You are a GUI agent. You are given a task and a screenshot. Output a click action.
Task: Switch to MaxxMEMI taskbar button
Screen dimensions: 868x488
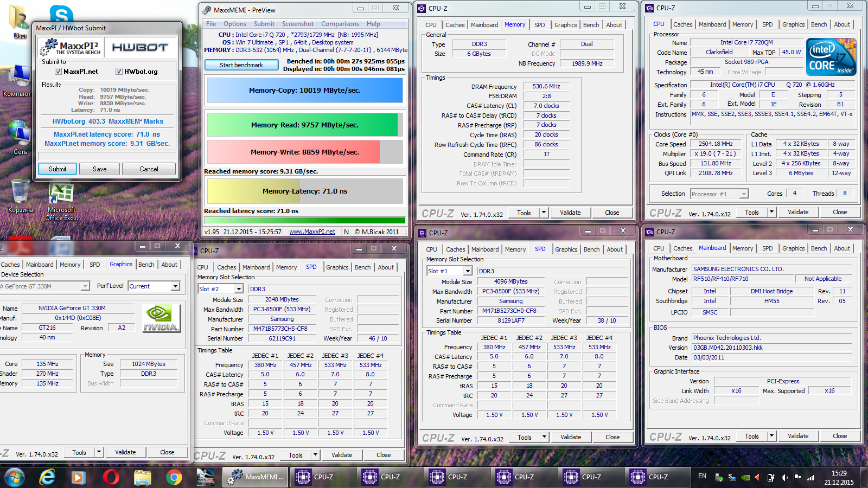pyautogui.click(x=256, y=477)
